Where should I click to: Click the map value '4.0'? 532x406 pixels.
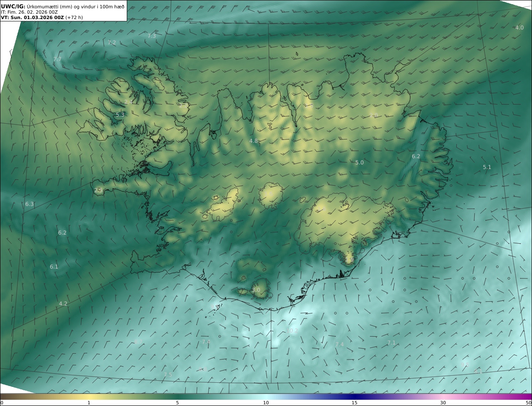click(520, 28)
